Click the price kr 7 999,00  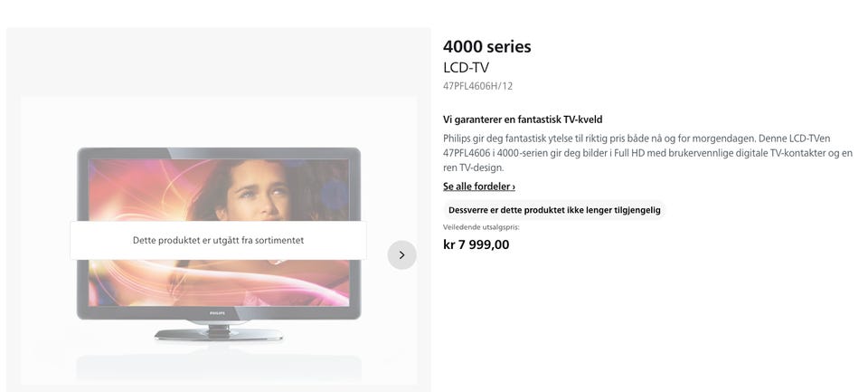[x=476, y=244]
